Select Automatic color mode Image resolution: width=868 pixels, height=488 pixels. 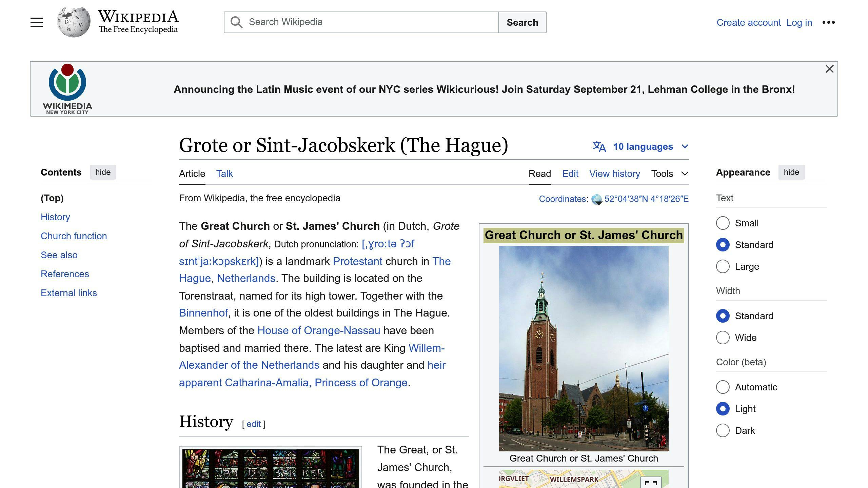[x=723, y=387]
